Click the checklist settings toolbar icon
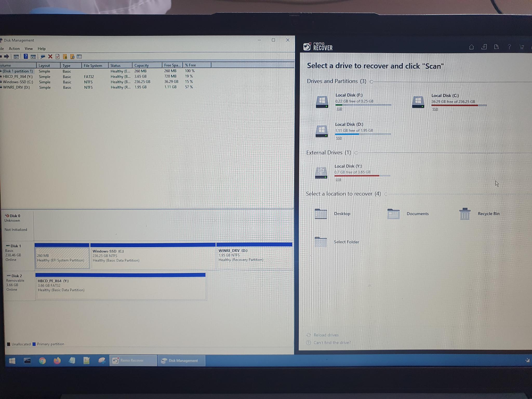Viewport: 532px width, 399px height. pyautogui.click(x=79, y=56)
